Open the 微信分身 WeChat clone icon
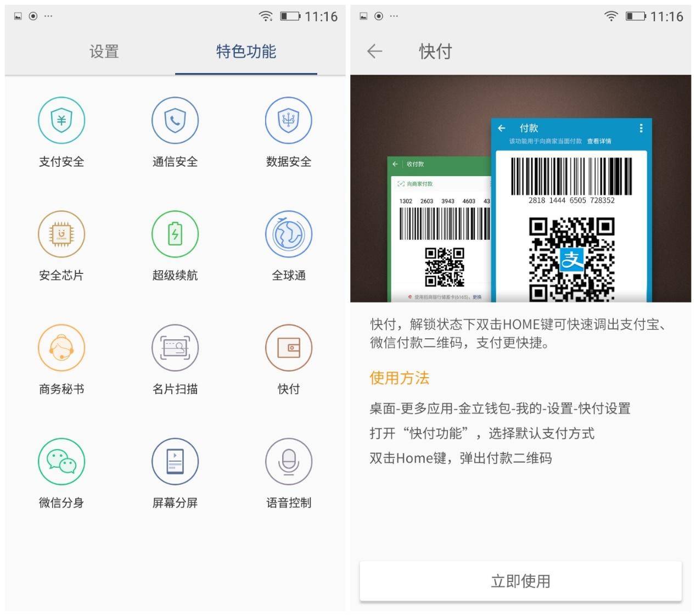Image resolution: width=696 pixels, height=616 pixels. point(61,461)
